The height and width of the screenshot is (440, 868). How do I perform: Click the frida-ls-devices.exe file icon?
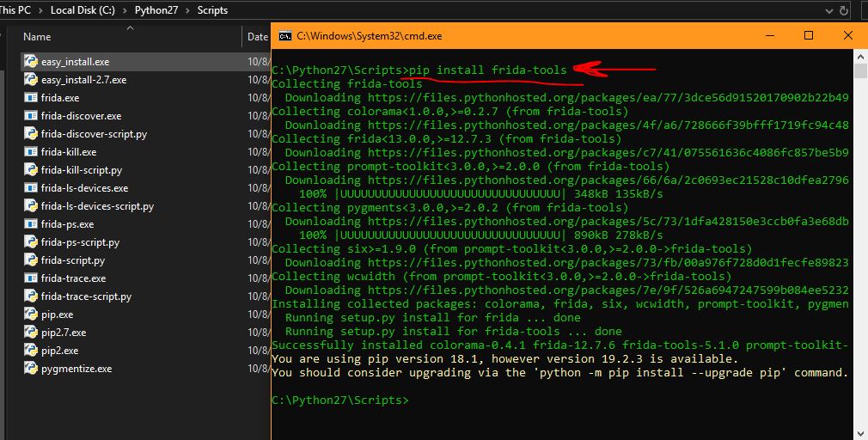[x=31, y=187]
